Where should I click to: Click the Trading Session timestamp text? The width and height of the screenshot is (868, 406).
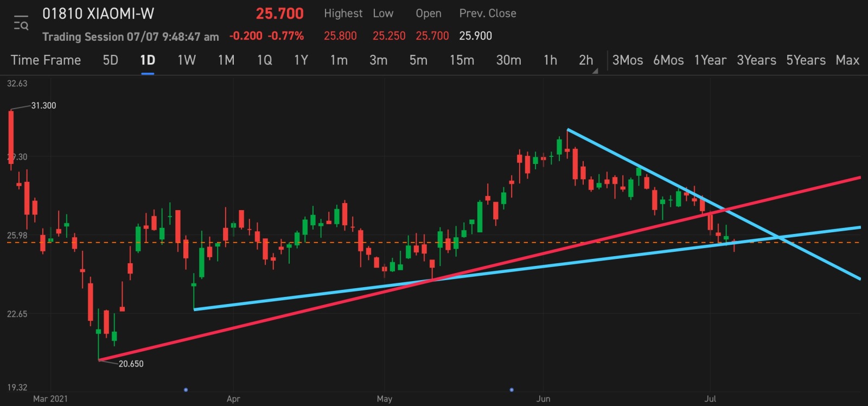point(131,37)
